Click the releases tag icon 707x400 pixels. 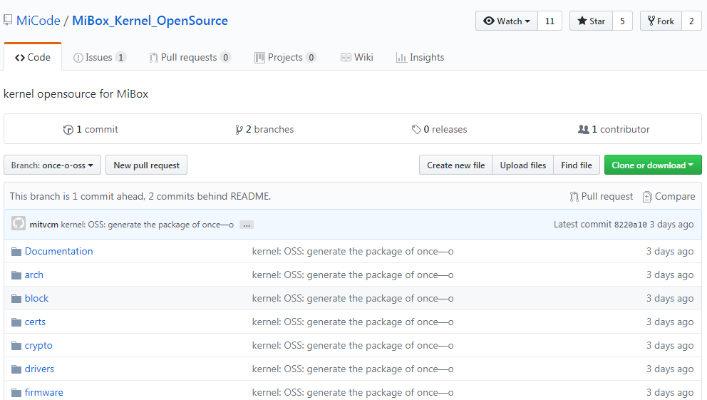click(416, 130)
